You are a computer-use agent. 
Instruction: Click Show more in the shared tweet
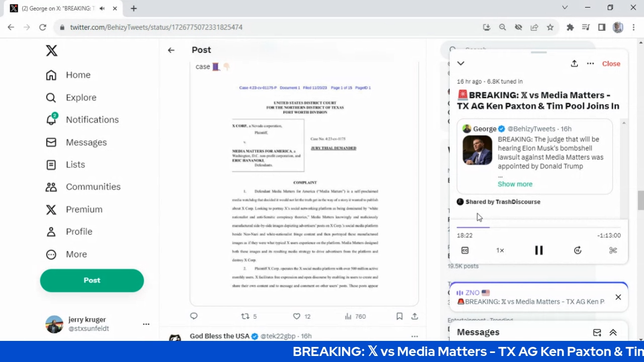(515, 184)
